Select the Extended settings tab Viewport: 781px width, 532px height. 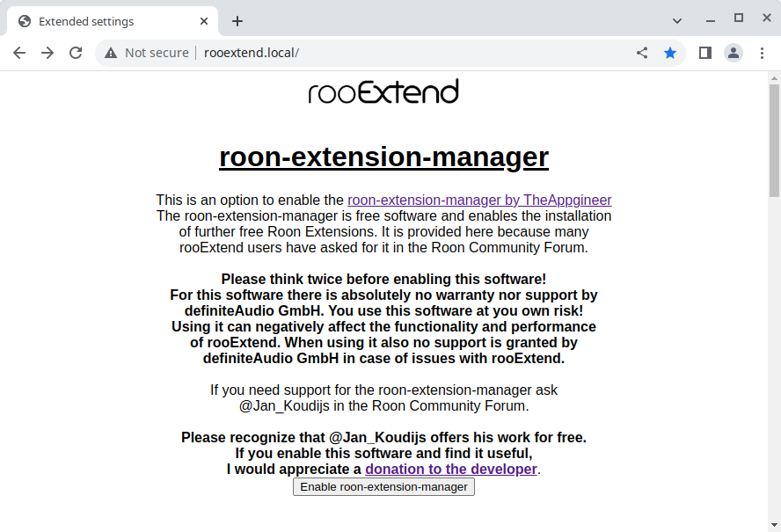(x=113, y=21)
